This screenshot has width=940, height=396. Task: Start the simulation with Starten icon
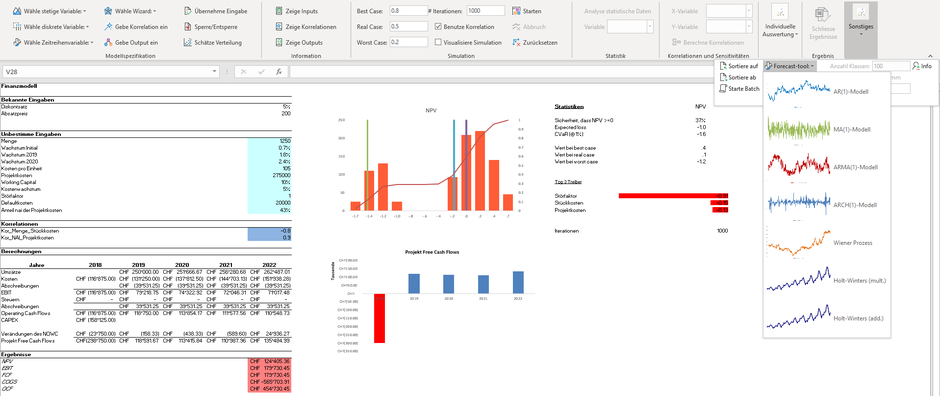point(517,11)
